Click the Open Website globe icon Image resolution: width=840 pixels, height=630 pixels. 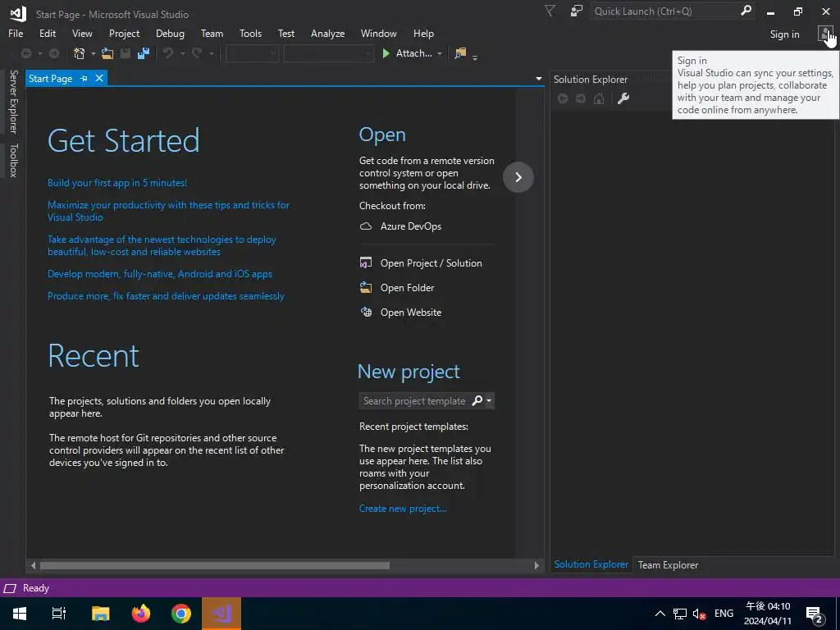pos(366,312)
